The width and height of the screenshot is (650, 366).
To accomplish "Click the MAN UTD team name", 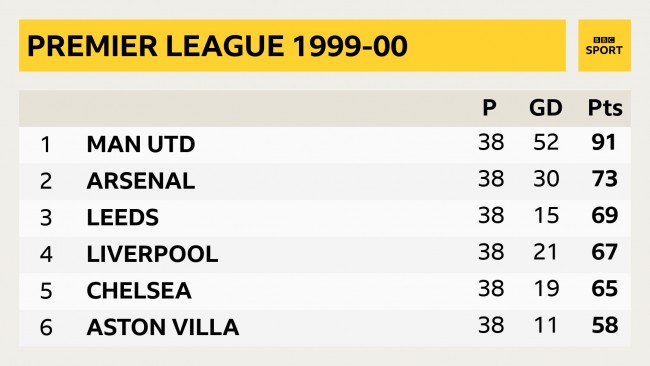I will tap(141, 144).
